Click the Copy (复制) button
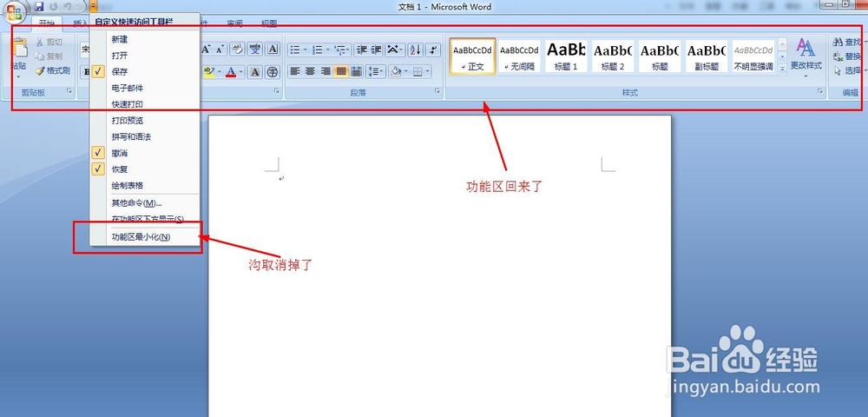Viewport: 868px width, 417px height. [x=49, y=56]
